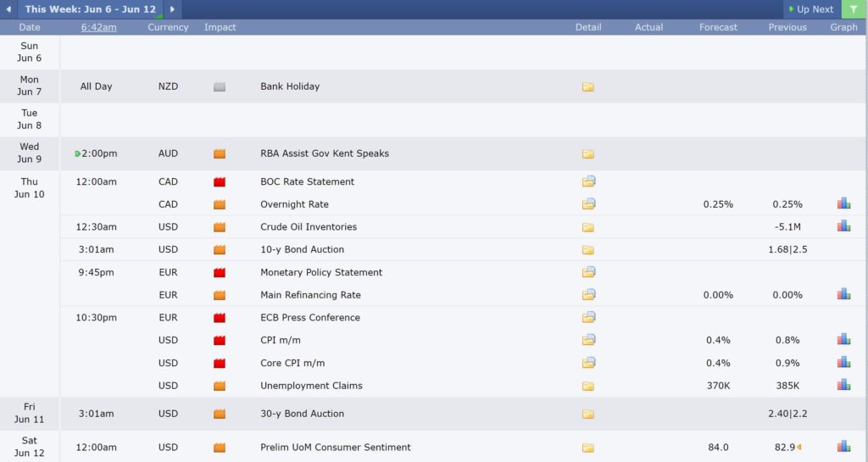Select the Crude Oil Inventories event name
This screenshot has height=462, width=868.
[x=309, y=227]
